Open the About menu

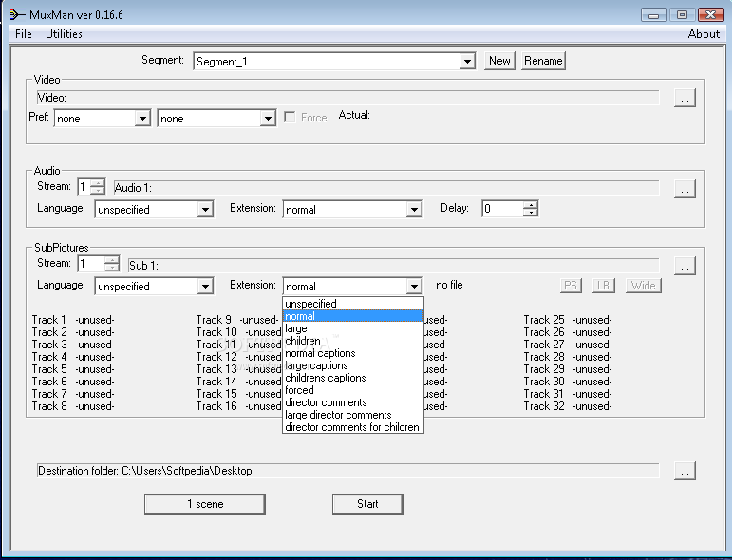[x=704, y=34]
